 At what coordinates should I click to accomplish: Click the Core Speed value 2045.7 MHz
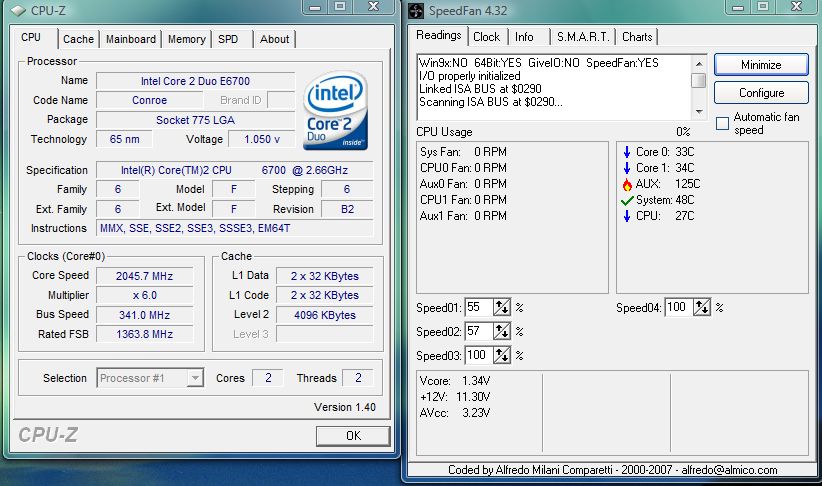pos(145,276)
